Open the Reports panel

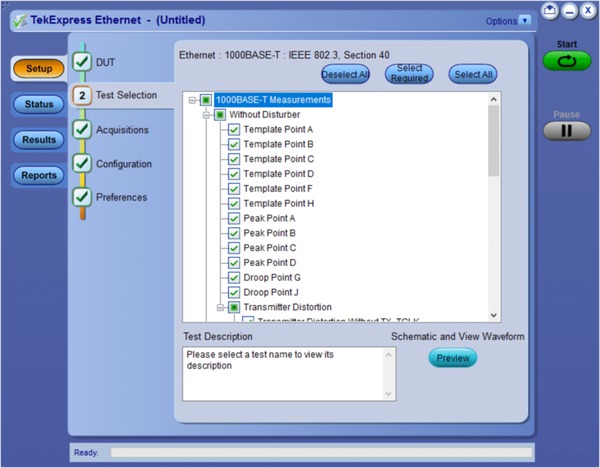pos(39,175)
